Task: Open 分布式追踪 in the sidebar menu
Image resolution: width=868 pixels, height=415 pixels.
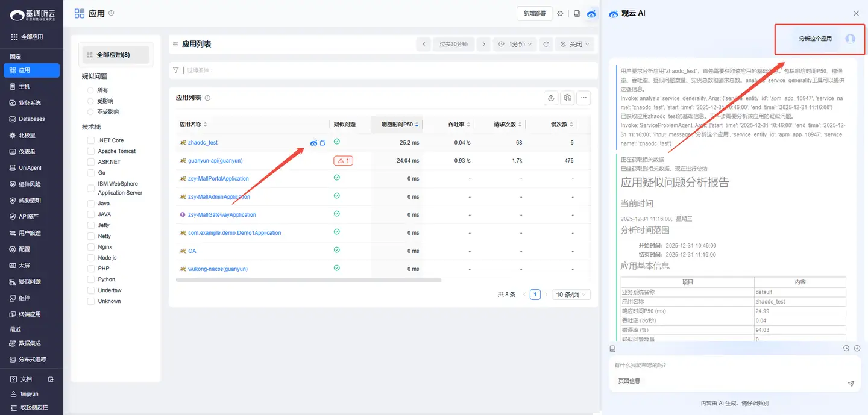Action: pyautogui.click(x=32, y=360)
